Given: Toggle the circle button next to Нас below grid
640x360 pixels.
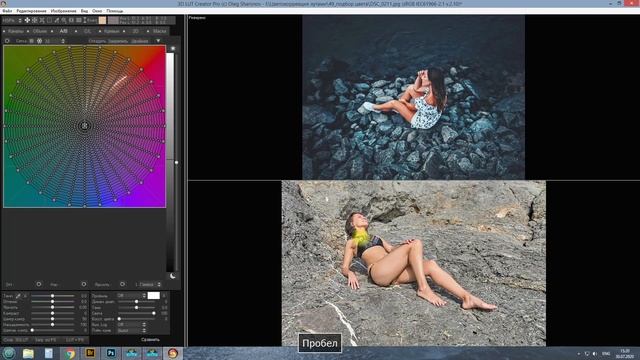Looking at the screenshot, I should [x=84, y=284].
